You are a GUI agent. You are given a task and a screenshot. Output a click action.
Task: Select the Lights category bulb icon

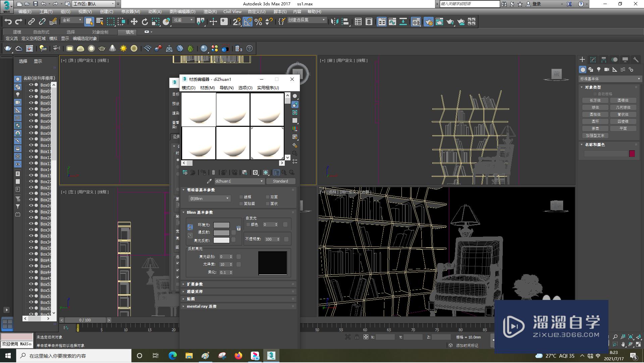[599, 69]
